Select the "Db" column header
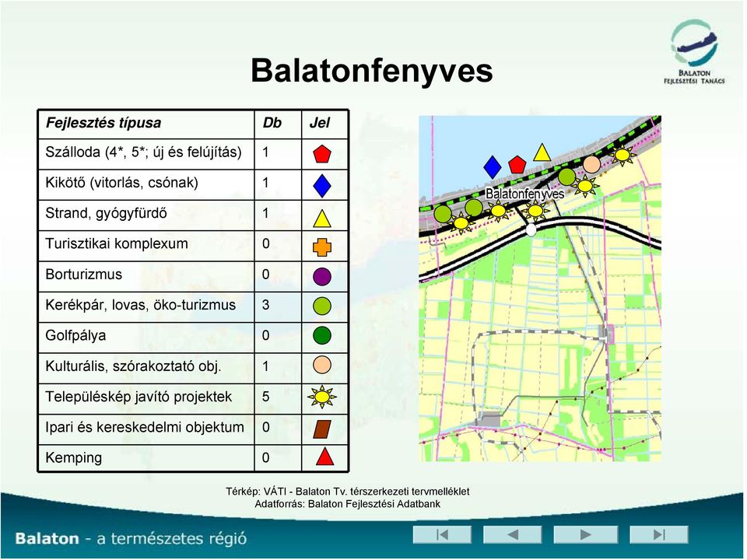Screen dimensions: 747x560 [272, 123]
